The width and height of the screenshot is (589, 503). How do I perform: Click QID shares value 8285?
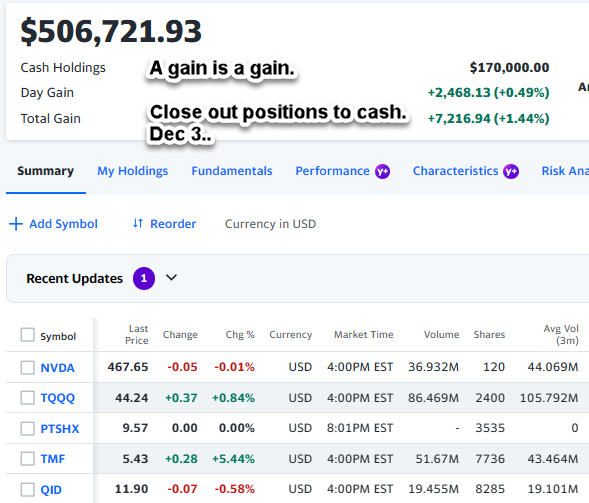click(x=490, y=489)
